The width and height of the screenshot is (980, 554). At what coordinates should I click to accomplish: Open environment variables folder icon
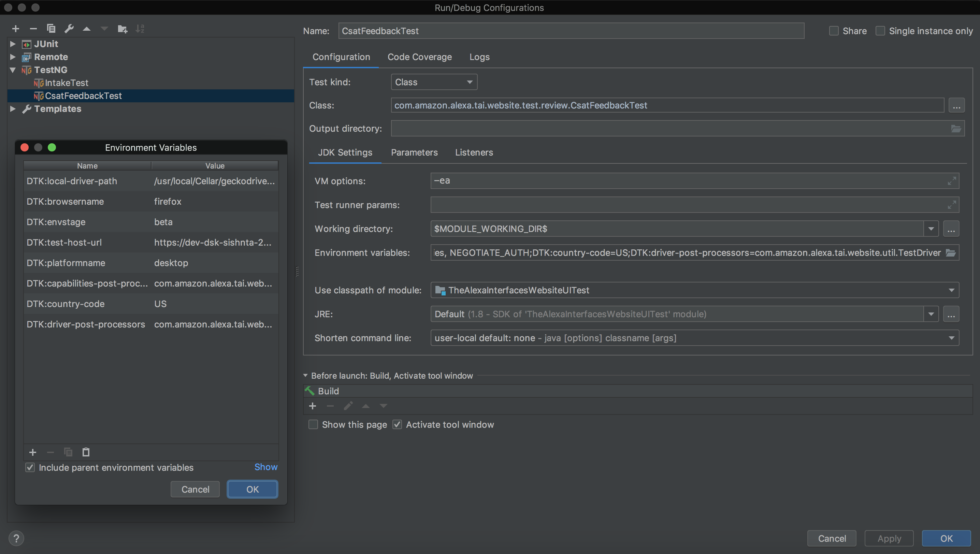950,253
